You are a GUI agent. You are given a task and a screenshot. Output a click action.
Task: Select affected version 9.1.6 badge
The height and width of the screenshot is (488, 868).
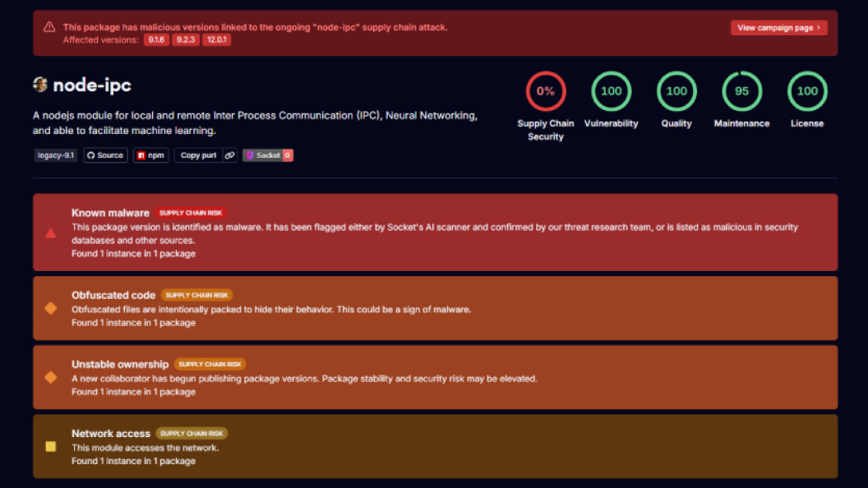[x=156, y=39]
